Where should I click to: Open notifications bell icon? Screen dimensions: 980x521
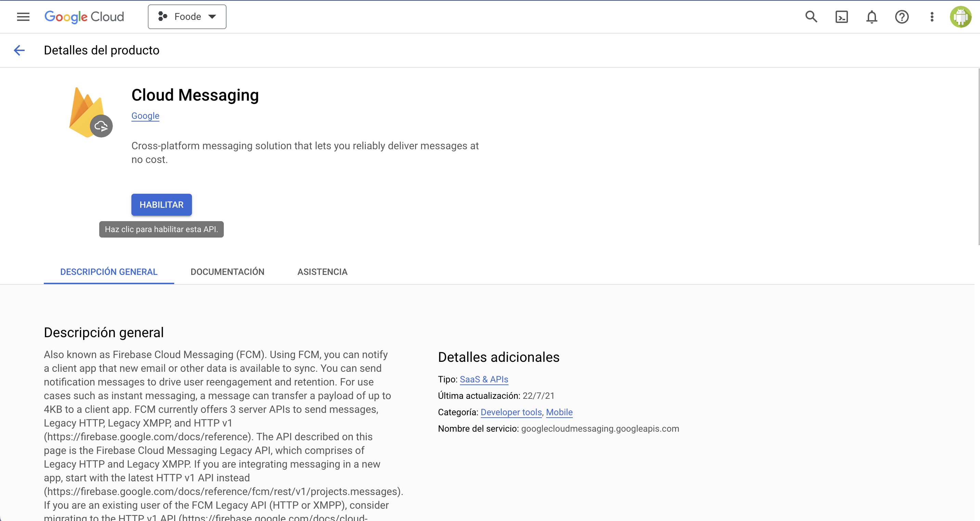[872, 17]
